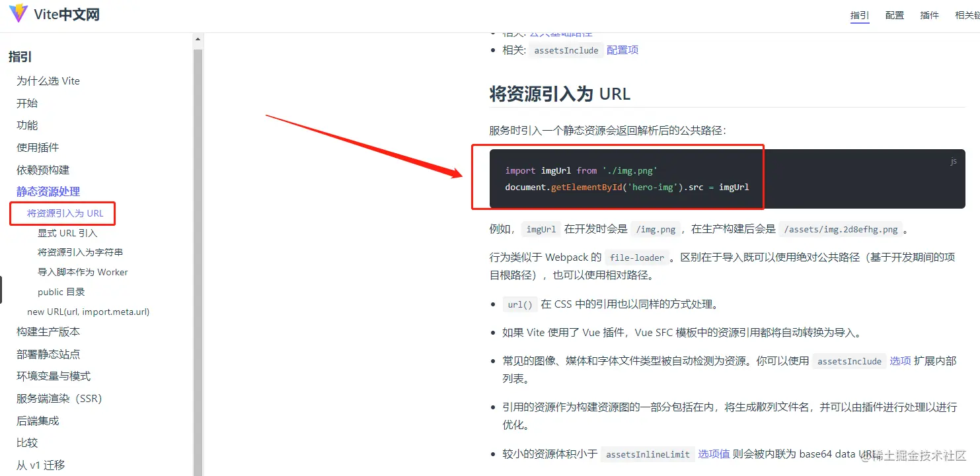Open the 功能 sidebar page
The width and height of the screenshot is (980, 476).
click(x=27, y=125)
